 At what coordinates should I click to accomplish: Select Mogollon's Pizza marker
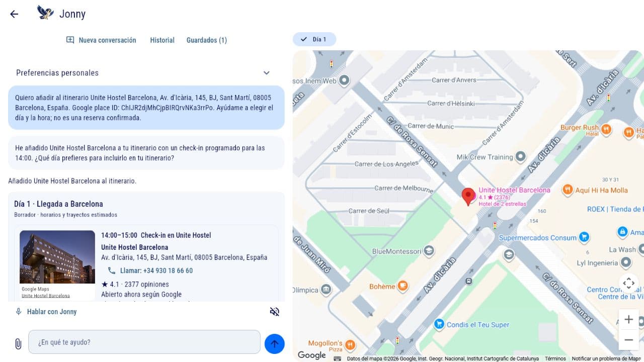pos(350,345)
